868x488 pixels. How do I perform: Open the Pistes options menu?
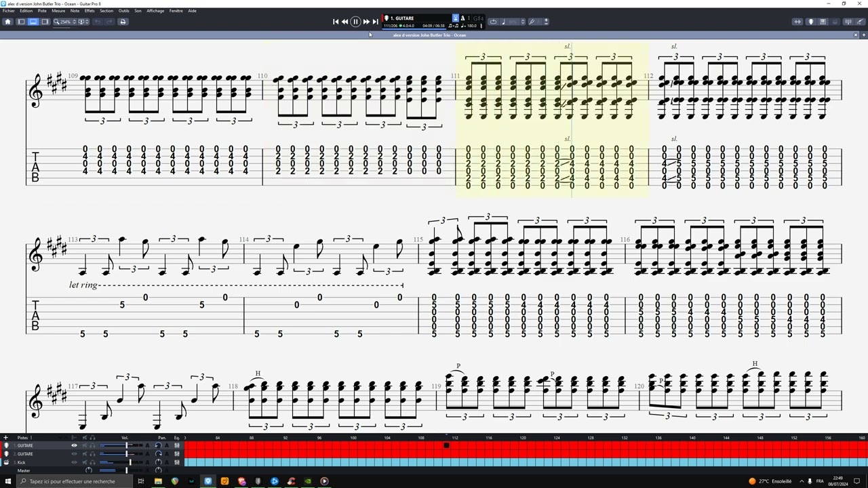coord(31,438)
